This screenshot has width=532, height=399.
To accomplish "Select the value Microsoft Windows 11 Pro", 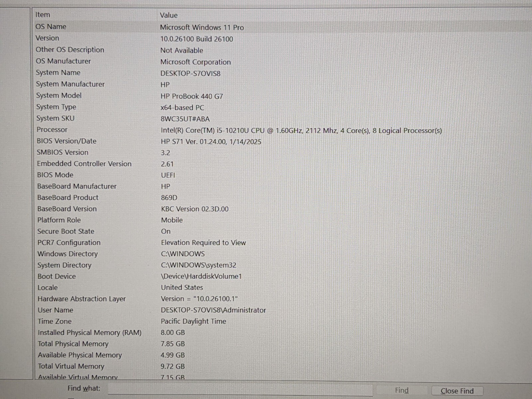I will click(x=202, y=28).
